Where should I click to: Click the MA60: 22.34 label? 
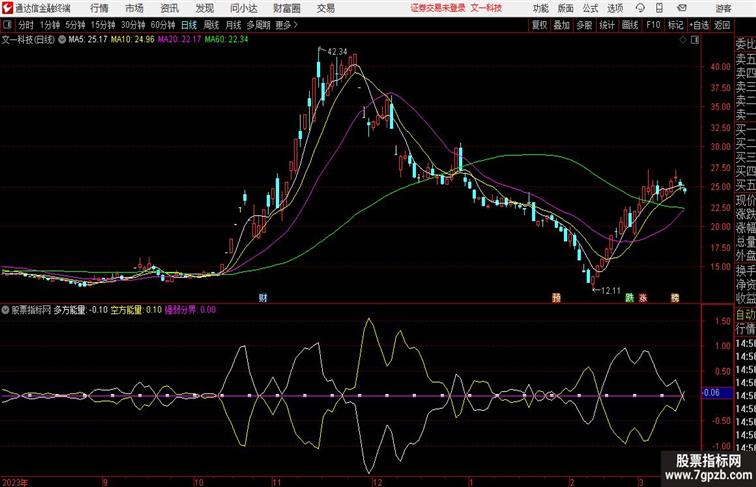point(226,40)
